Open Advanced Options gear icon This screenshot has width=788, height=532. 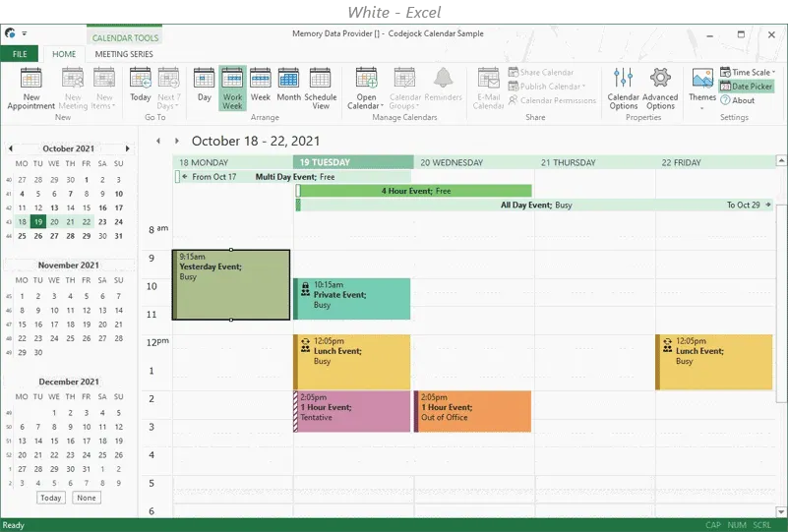point(660,79)
